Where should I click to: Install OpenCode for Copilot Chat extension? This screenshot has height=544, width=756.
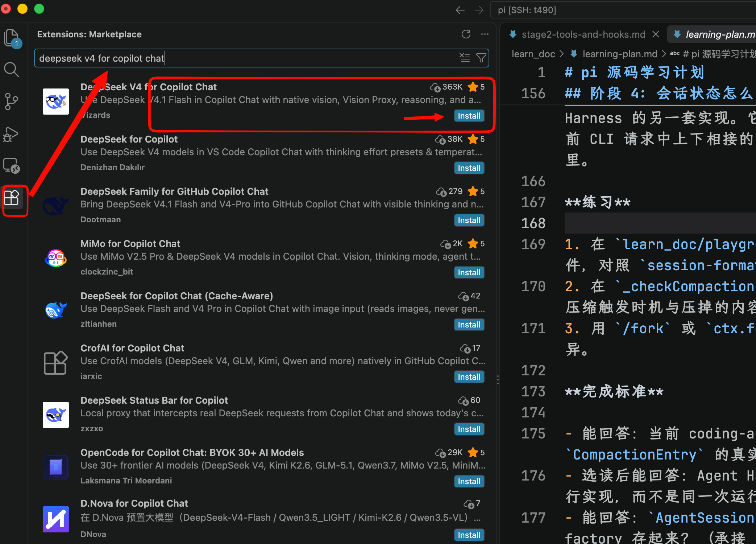pos(469,482)
